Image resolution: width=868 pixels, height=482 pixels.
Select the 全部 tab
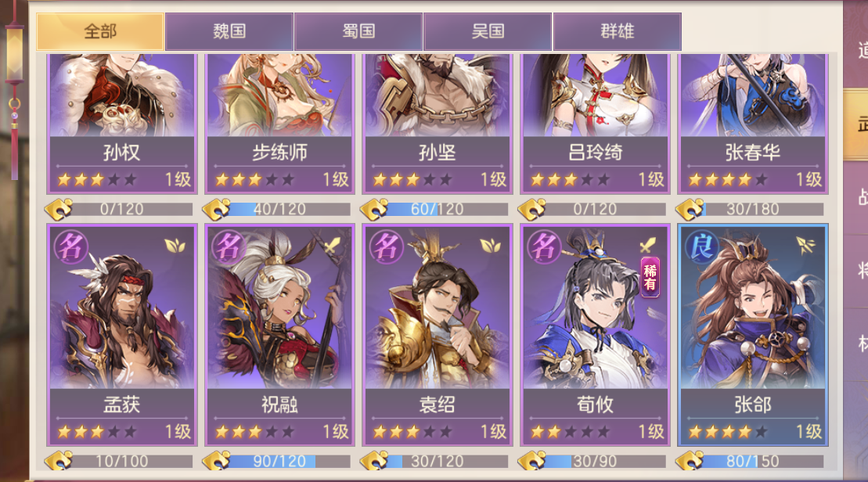pyautogui.click(x=100, y=31)
